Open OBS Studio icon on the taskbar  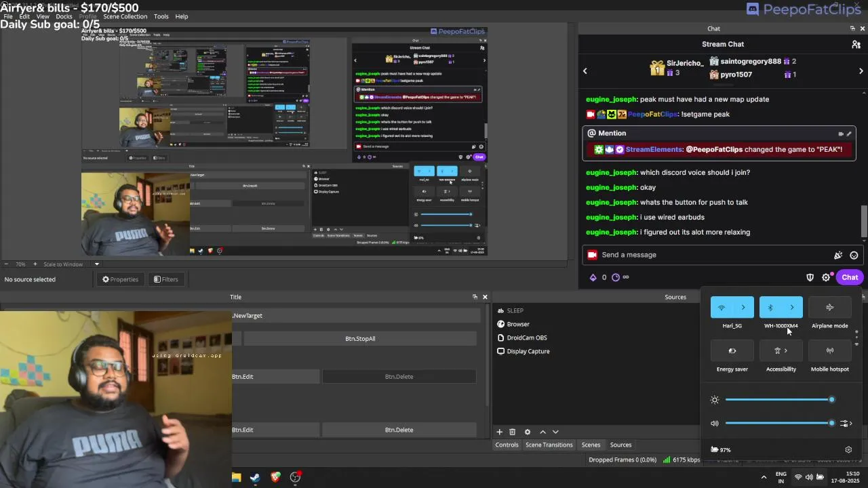[x=296, y=477]
